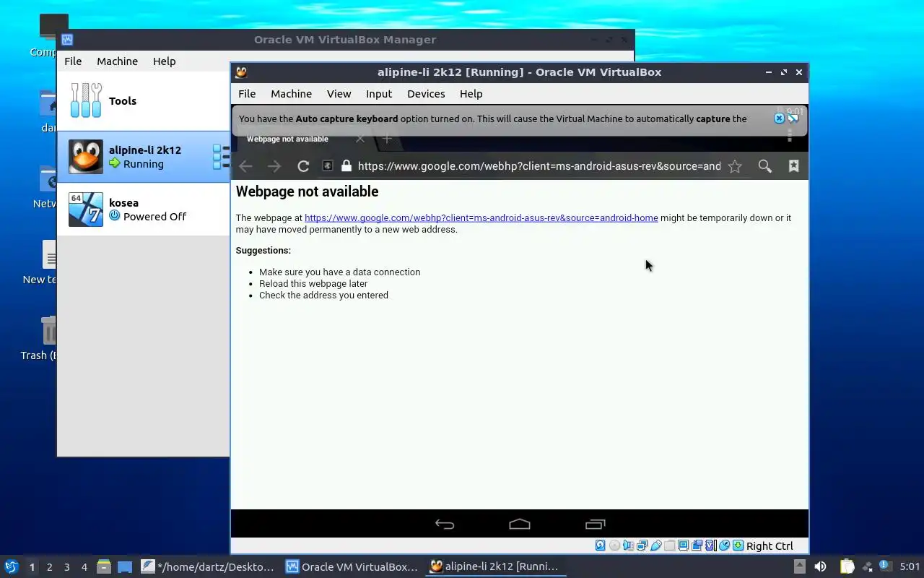The image size is (924, 578).
Task: Click 'Make sure you have a data connection'
Action: pyautogui.click(x=339, y=272)
